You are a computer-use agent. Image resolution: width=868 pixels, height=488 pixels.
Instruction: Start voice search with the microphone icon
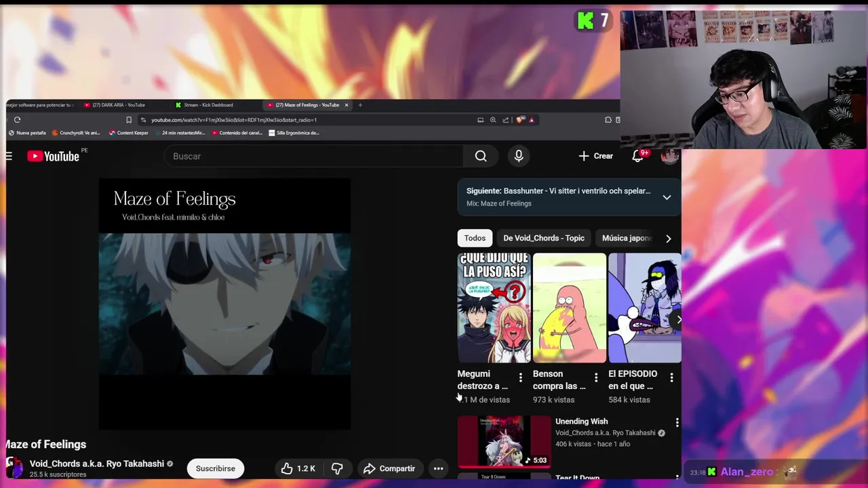(519, 156)
